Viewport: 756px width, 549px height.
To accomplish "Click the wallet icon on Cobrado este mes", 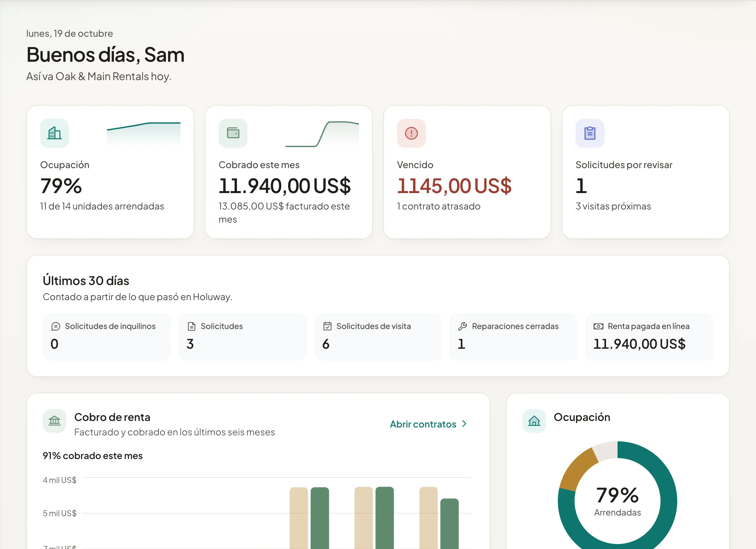I will (233, 133).
